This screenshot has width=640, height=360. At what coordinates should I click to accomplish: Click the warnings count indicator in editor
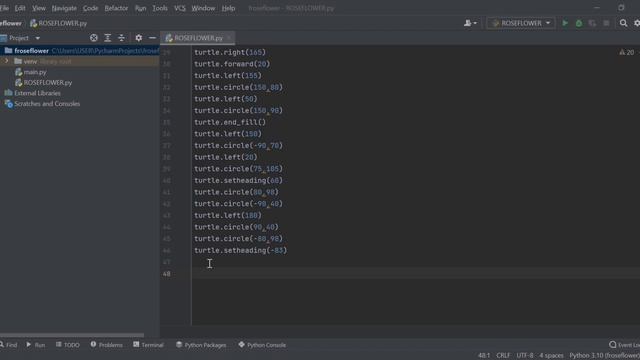pos(627,52)
